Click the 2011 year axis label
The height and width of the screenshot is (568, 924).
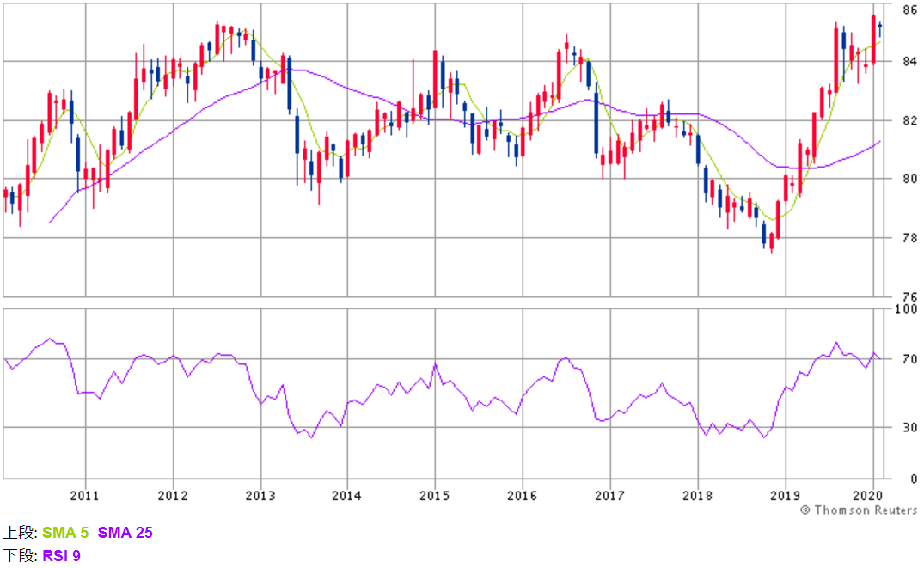point(85,496)
